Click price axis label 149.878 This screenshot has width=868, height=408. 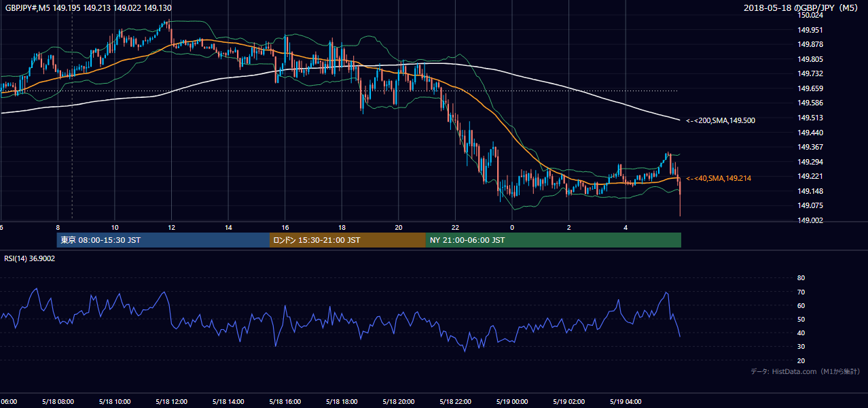tap(810, 44)
